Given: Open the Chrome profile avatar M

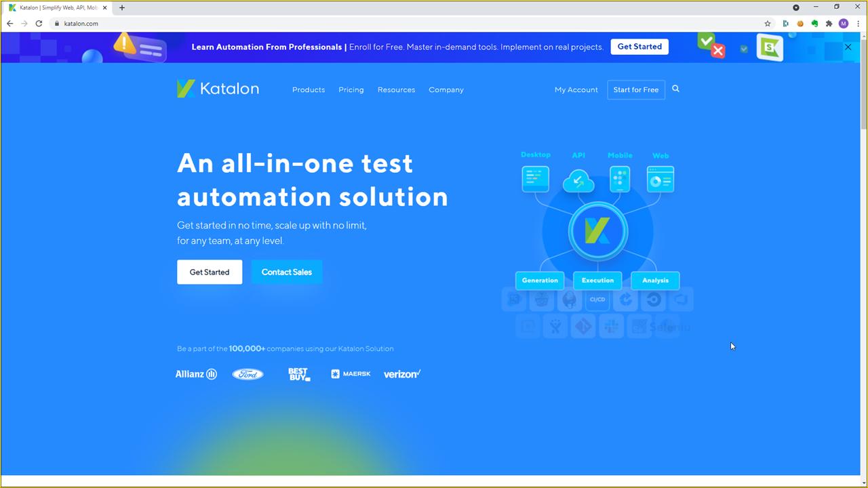Looking at the screenshot, I should 844,23.
